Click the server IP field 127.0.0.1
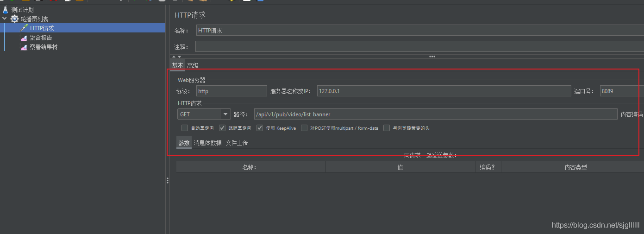Viewport: 644px width, 234px height. (x=444, y=91)
